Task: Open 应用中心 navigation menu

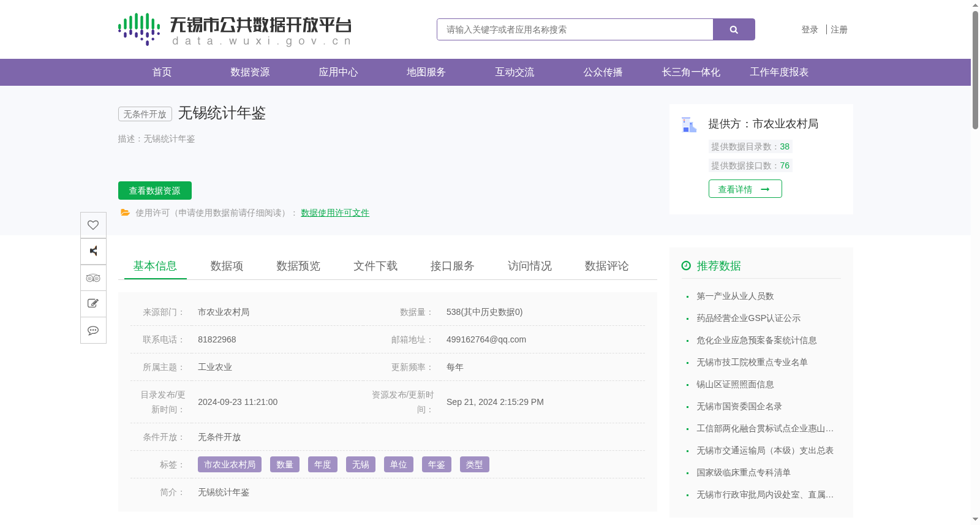Action: [x=338, y=72]
